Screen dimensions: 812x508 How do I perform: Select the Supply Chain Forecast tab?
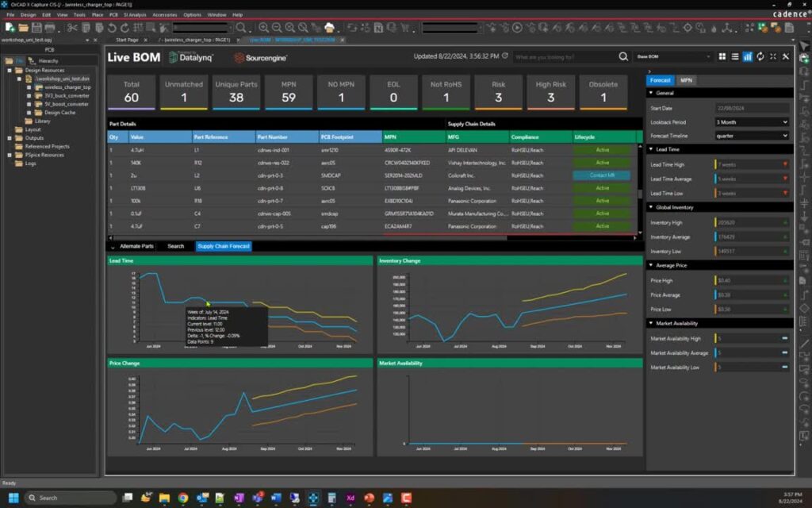point(224,246)
